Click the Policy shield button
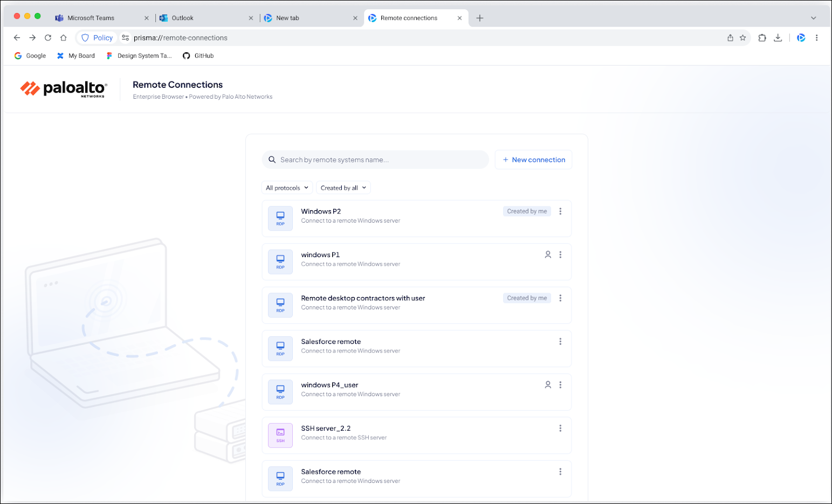This screenshot has height=504, width=832. [97, 38]
